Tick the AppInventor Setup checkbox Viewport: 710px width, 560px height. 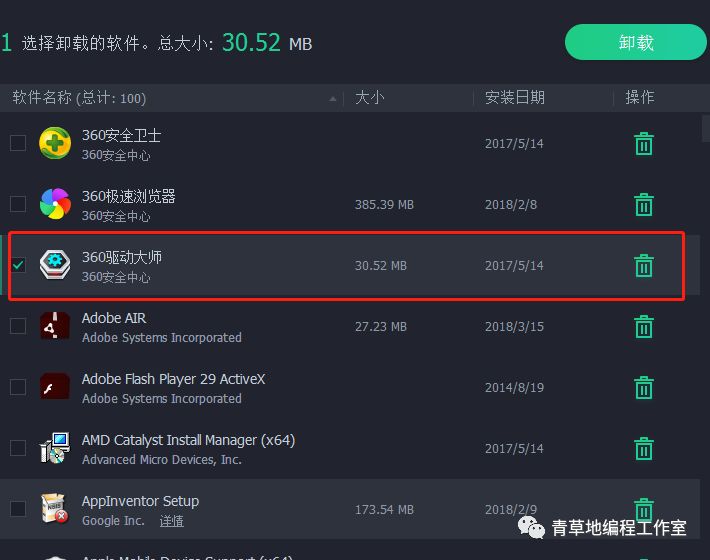click(18, 509)
